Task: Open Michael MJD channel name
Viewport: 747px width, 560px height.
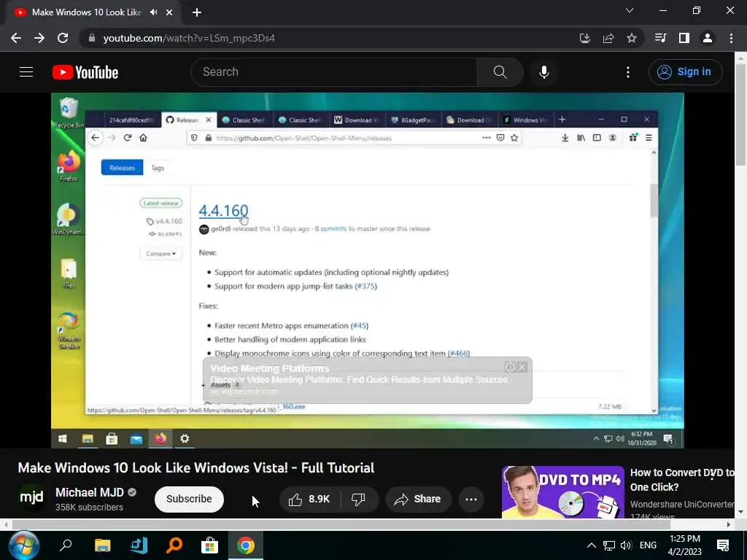Action: tap(90, 492)
